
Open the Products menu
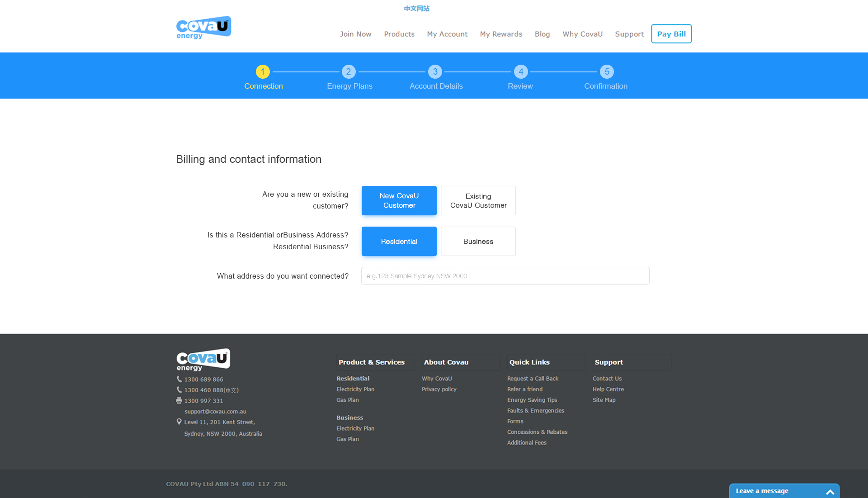tap(399, 34)
